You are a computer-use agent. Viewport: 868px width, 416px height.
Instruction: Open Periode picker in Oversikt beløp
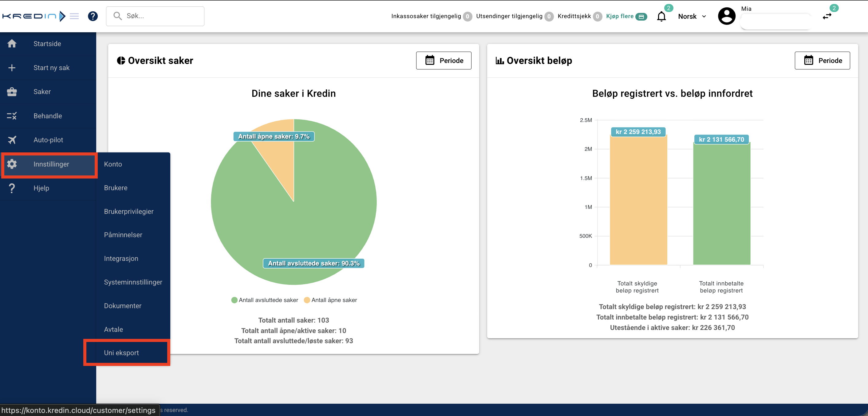[x=822, y=60]
